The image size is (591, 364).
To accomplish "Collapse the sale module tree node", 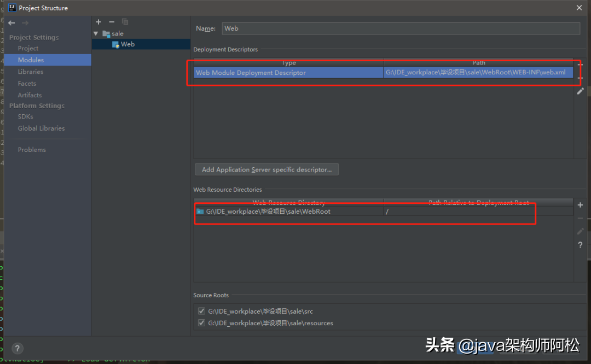I will tap(96, 33).
